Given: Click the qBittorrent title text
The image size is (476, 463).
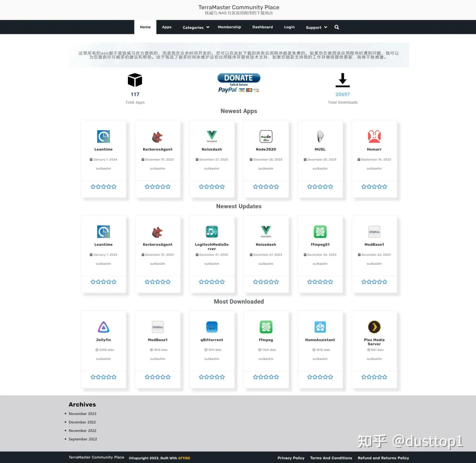Looking at the screenshot, I should coord(212,340).
